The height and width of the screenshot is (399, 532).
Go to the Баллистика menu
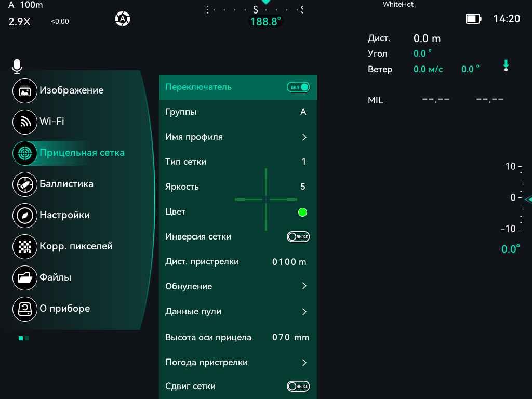pyautogui.click(x=66, y=184)
